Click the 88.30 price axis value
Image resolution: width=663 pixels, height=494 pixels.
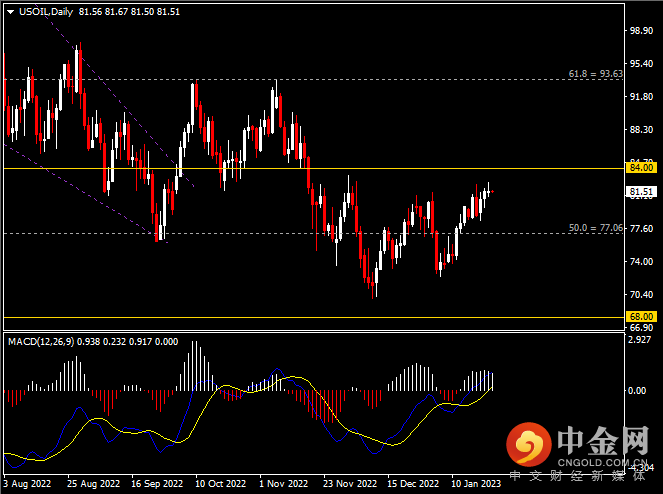[641, 129]
